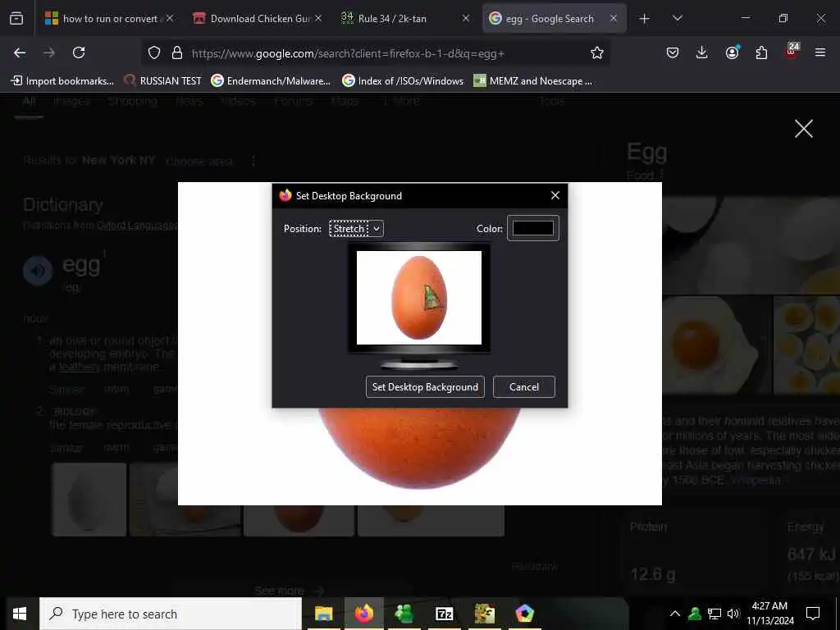840x630 pixels.
Task: Switch to the 'Download Chicken Gun' tab
Action: [x=258, y=18]
